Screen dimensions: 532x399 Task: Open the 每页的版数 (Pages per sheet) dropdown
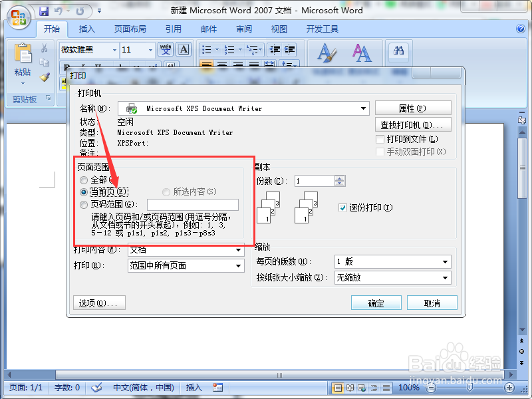(x=445, y=261)
